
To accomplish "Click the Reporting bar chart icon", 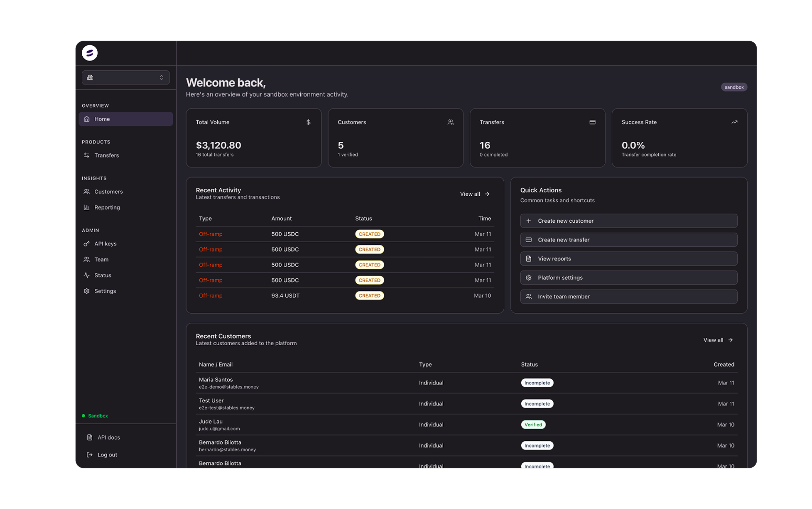I will (x=86, y=207).
